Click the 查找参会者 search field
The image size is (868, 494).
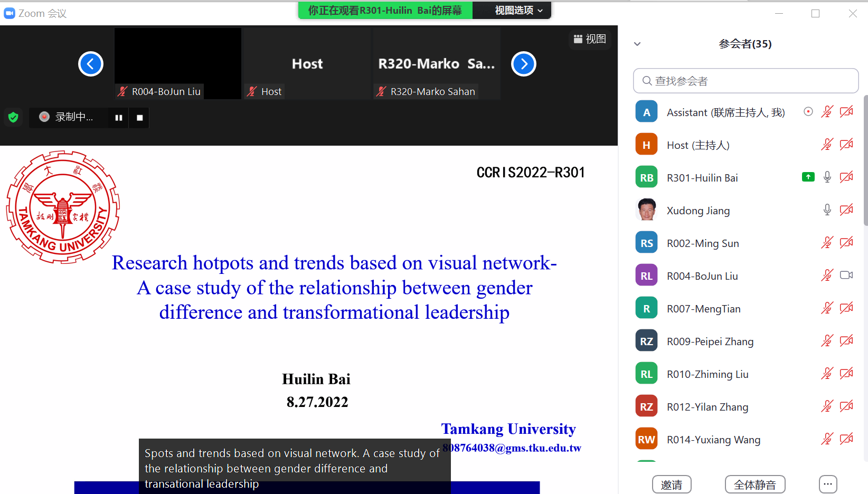click(x=746, y=81)
